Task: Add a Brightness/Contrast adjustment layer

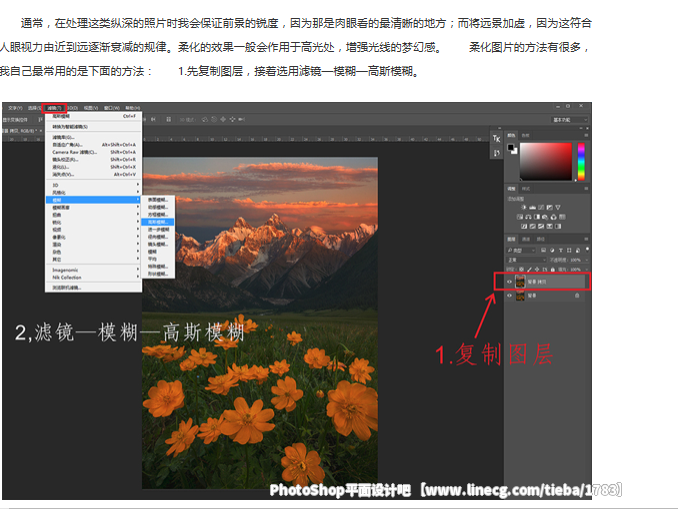Action: coord(524,208)
